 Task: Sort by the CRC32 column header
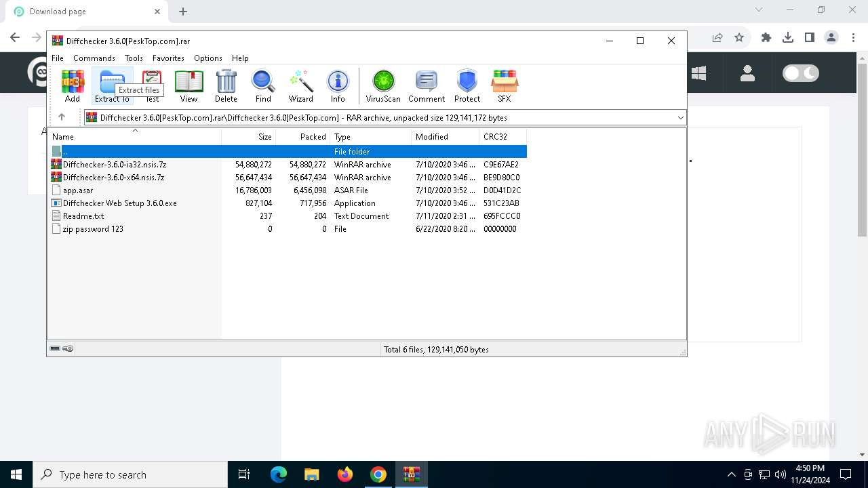point(503,136)
